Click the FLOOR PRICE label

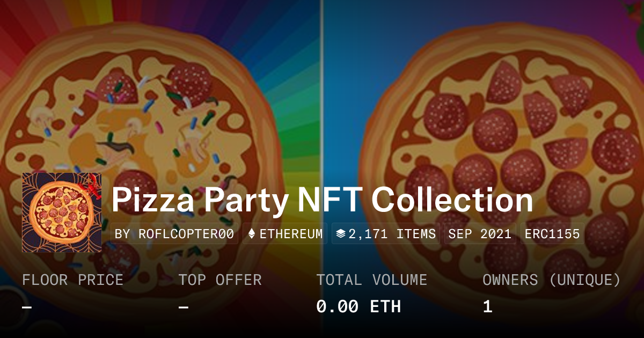tap(72, 280)
